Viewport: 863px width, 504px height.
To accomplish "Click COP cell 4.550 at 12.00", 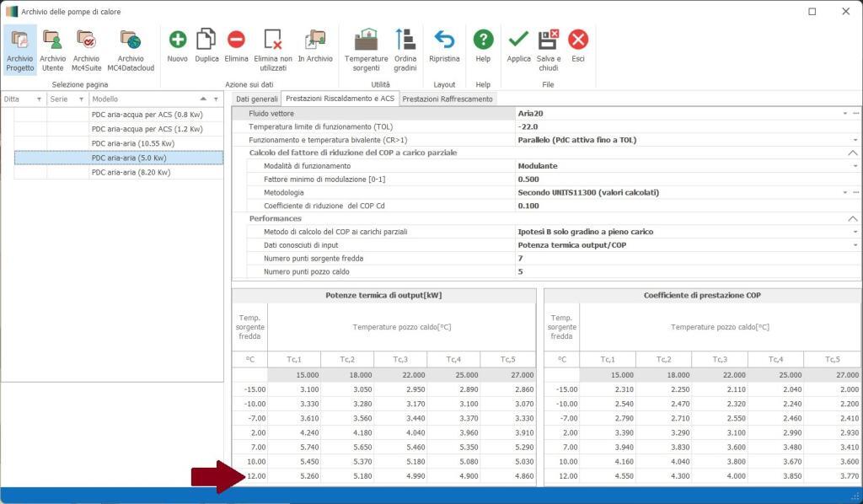I will click(x=608, y=476).
